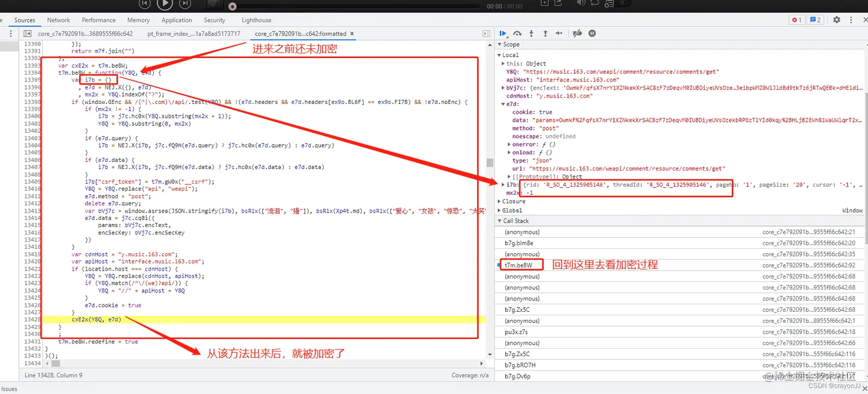Skip to previous track in player
Screen dimensions: 868x394
(145, 3)
